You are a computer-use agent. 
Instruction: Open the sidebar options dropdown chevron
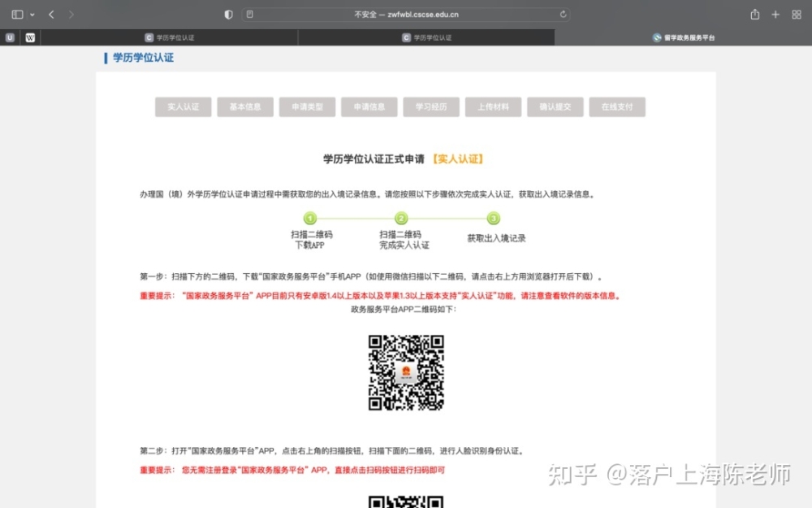point(32,15)
